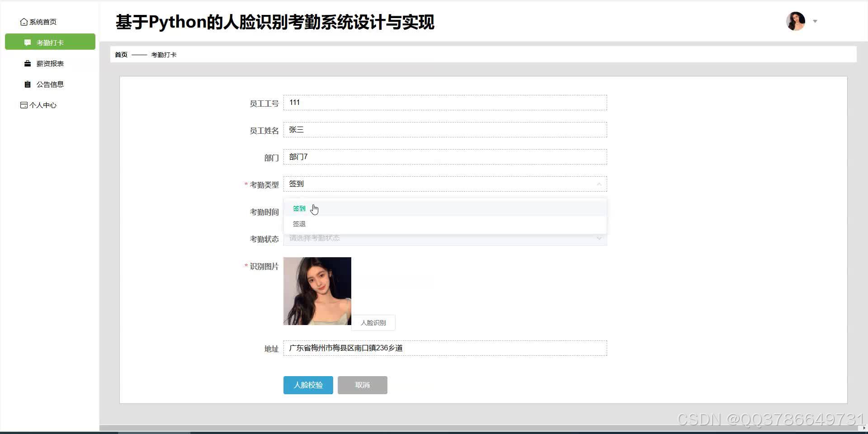Click the 公告信息 announcement icon
Image resolution: width=868 pixels, height=434 pixels.
(27, 84)
